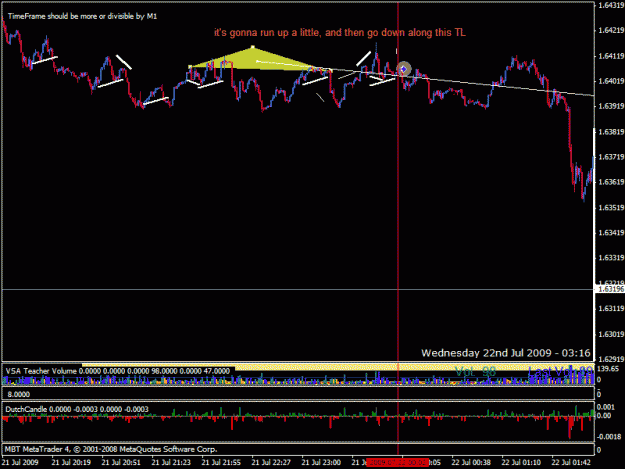This screenshot has height=469, width=625.
Task: Click the '21 Jul 22:27' time axis label
Action: pos(271,463)
